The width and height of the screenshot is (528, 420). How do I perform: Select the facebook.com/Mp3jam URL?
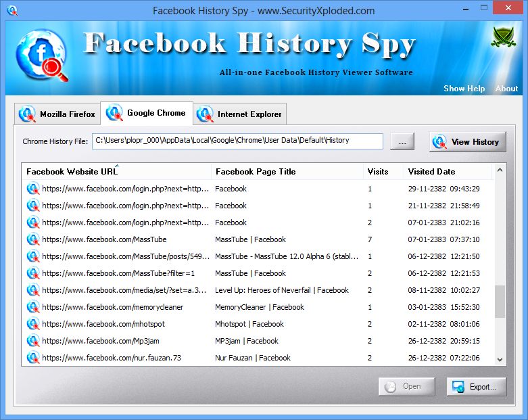coord(101,341)
